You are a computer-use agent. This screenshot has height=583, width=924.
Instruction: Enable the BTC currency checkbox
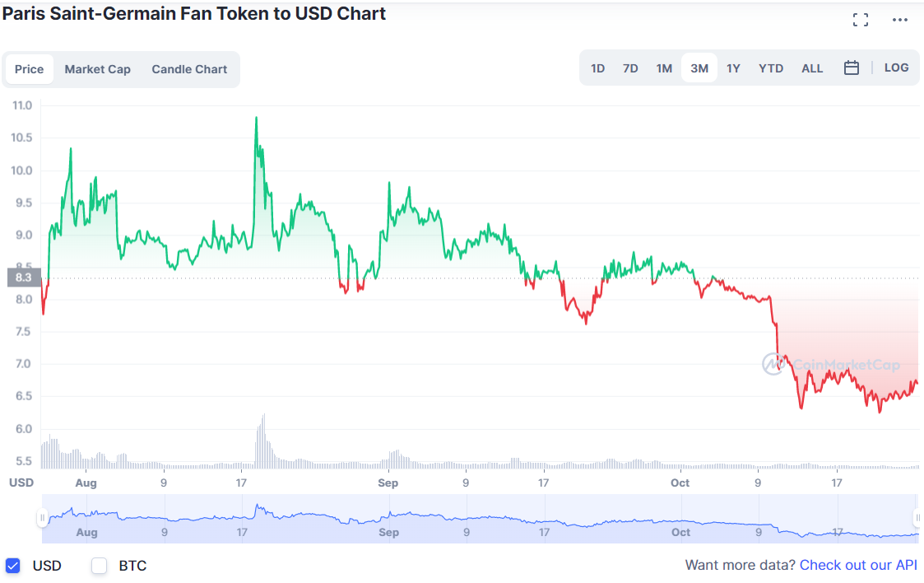click(x=100, y=566)
